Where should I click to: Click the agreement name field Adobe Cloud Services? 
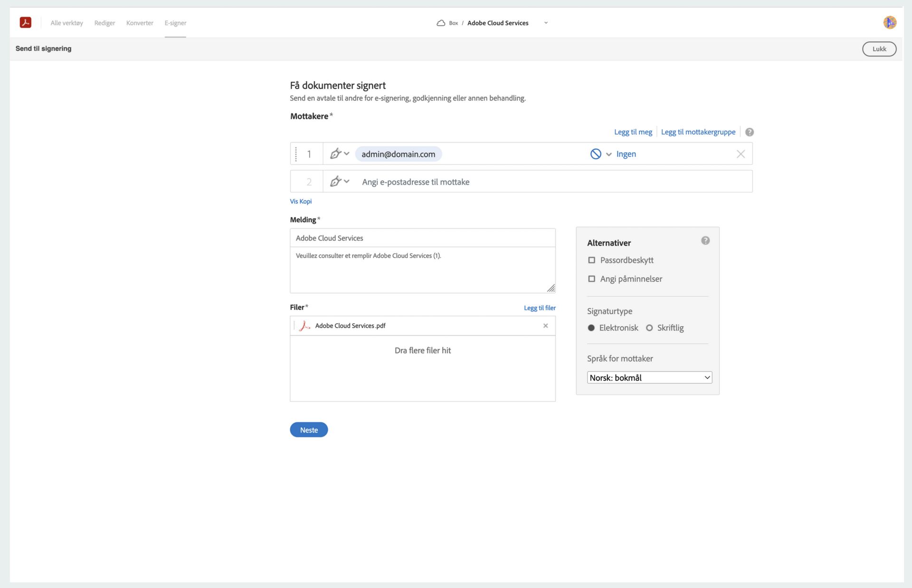click(x=423, y=238)
